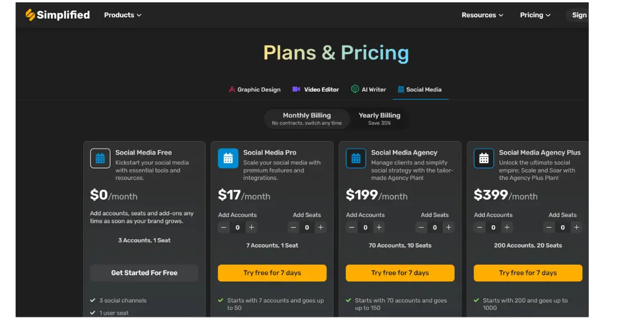The width and height of the screenshot is (644, 322).
Task: Open the AI Writer pricing tab
Action: 369,90
